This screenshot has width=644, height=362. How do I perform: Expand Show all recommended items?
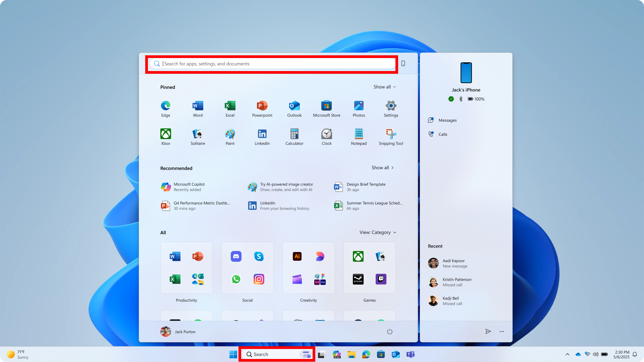pos(382,168)
